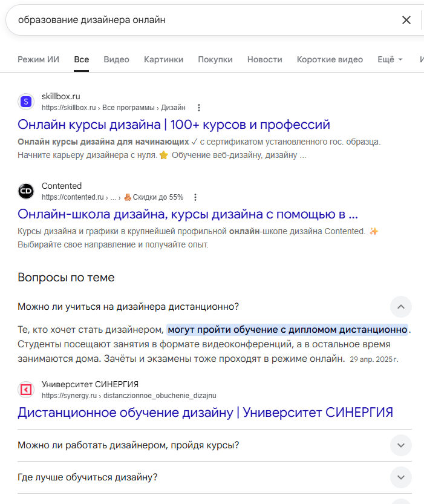This screenshot has height=504, width=424.
Task: Open the 'Картинки' tab
Action: tap(163, 59)
